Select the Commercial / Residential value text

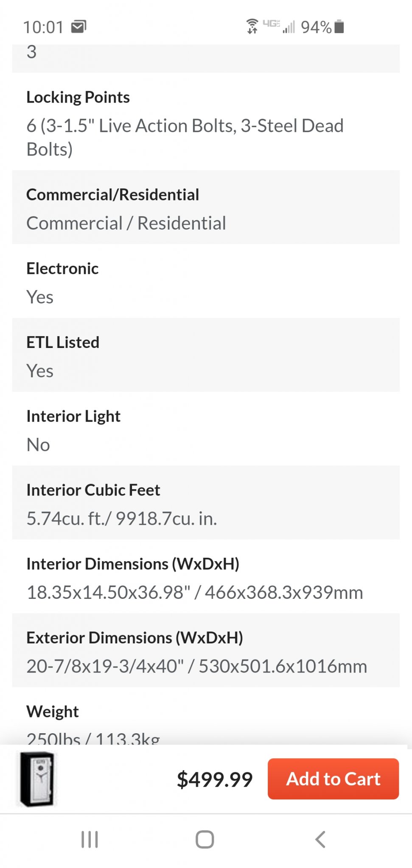(126, 223)
